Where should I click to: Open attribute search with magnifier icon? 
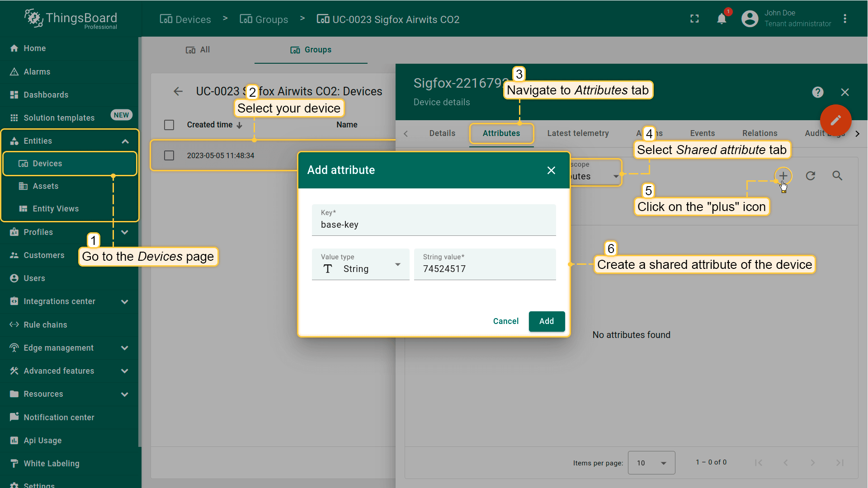click(x=837, y=176)
